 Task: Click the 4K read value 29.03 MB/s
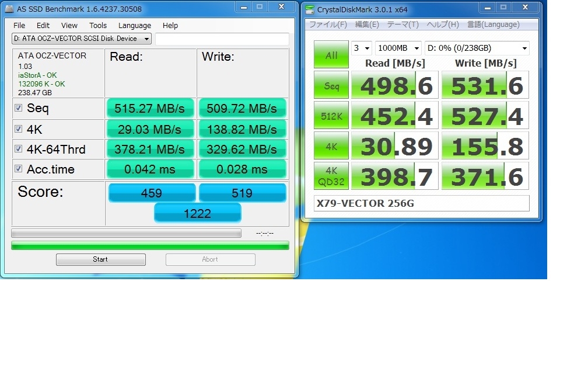150,130
